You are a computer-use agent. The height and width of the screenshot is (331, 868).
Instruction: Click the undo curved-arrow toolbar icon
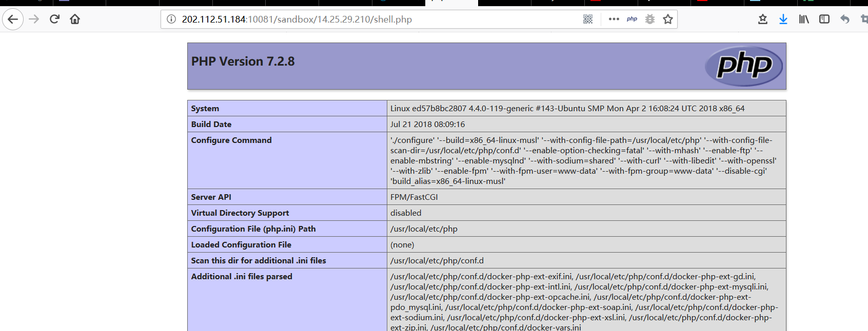[x=845, y=19]
